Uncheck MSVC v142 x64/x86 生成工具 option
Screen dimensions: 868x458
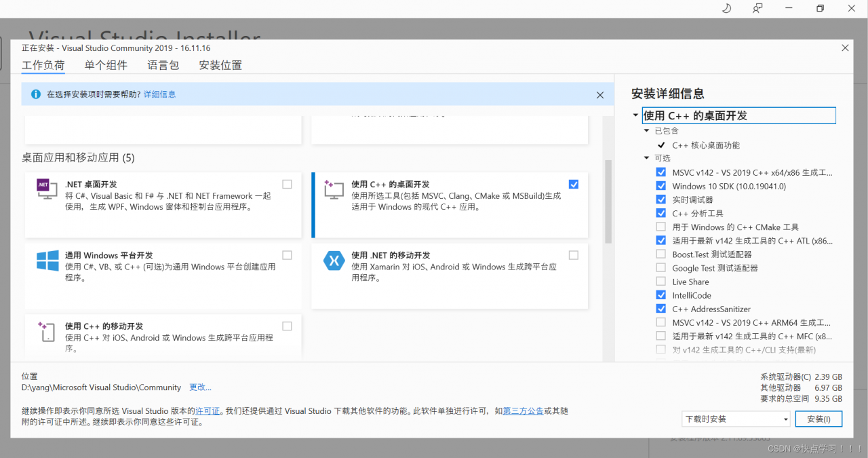coord(661,172)
